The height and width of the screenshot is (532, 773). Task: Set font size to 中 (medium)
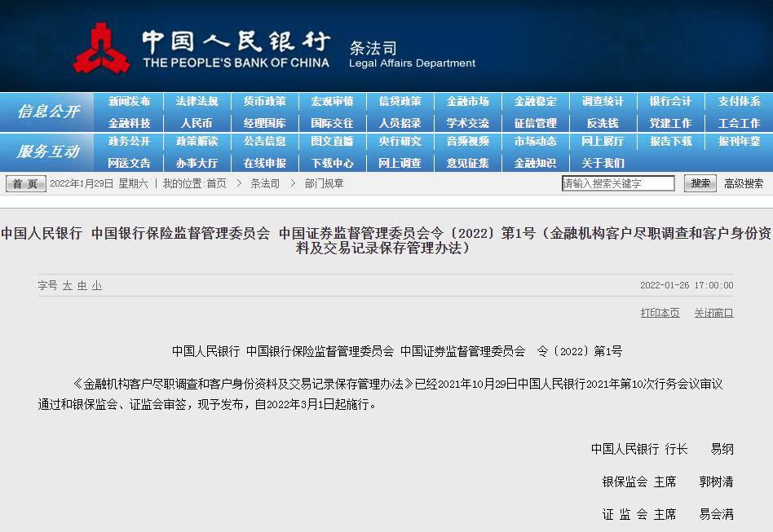pos(82,286)
